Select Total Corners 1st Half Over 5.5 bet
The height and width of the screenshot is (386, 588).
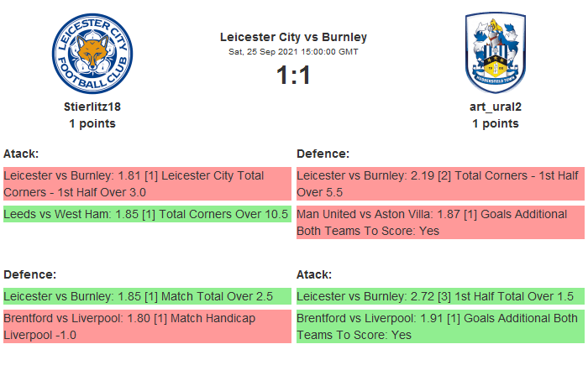(440, 184)
